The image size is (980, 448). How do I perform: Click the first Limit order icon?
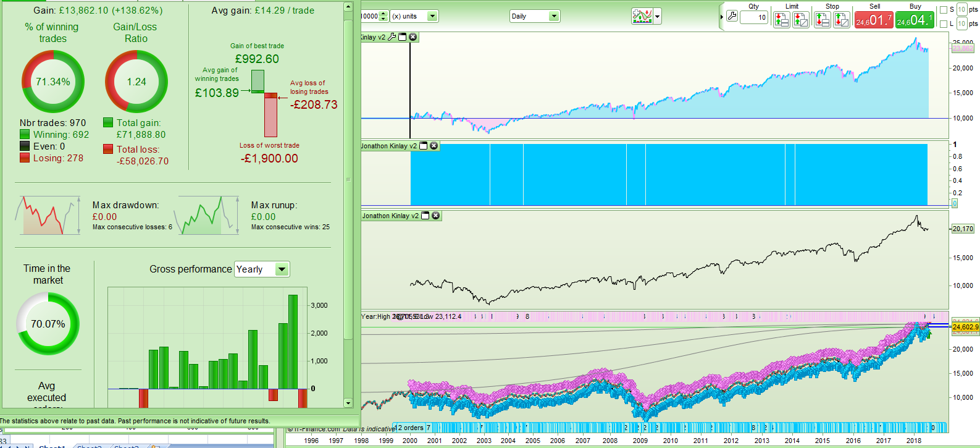782,20
